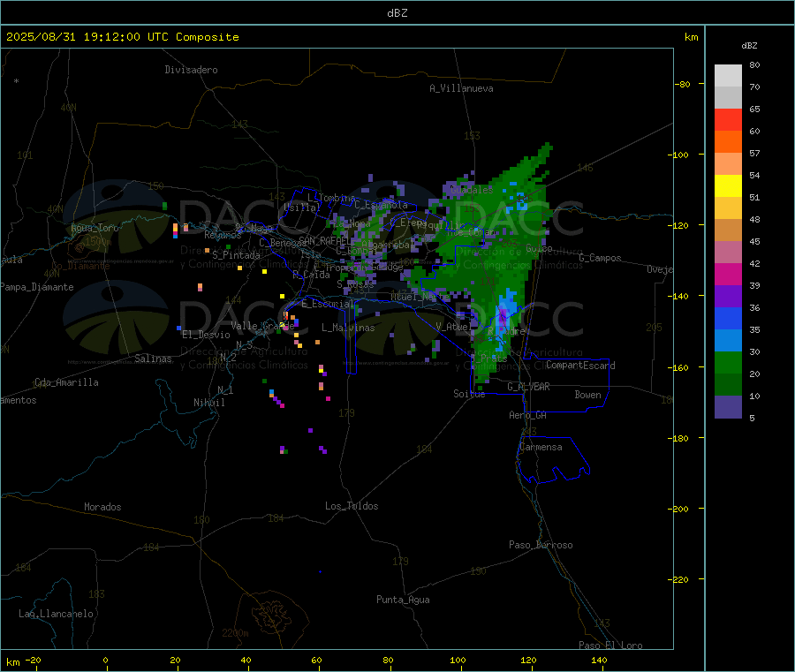
Task: Click the Paso_Barroso location label
Action: click(x=541, y=545)
